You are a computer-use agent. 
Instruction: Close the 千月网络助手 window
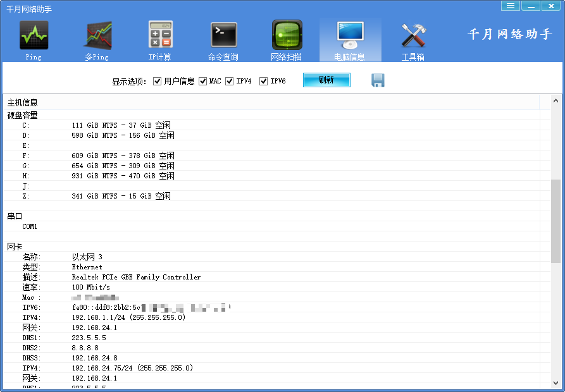[x=551, y=6]
